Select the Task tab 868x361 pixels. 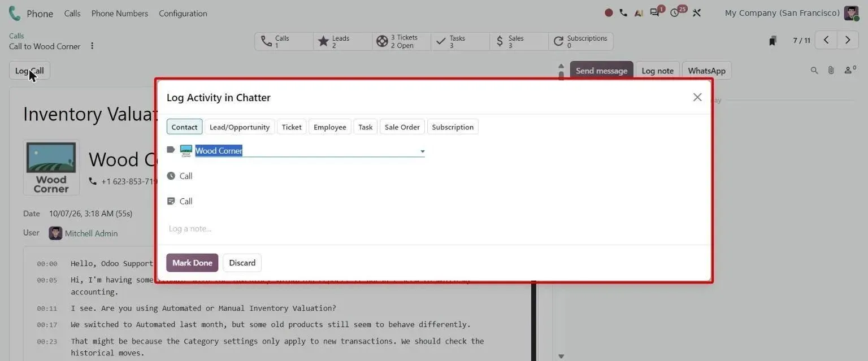click(x=366, y=127)
